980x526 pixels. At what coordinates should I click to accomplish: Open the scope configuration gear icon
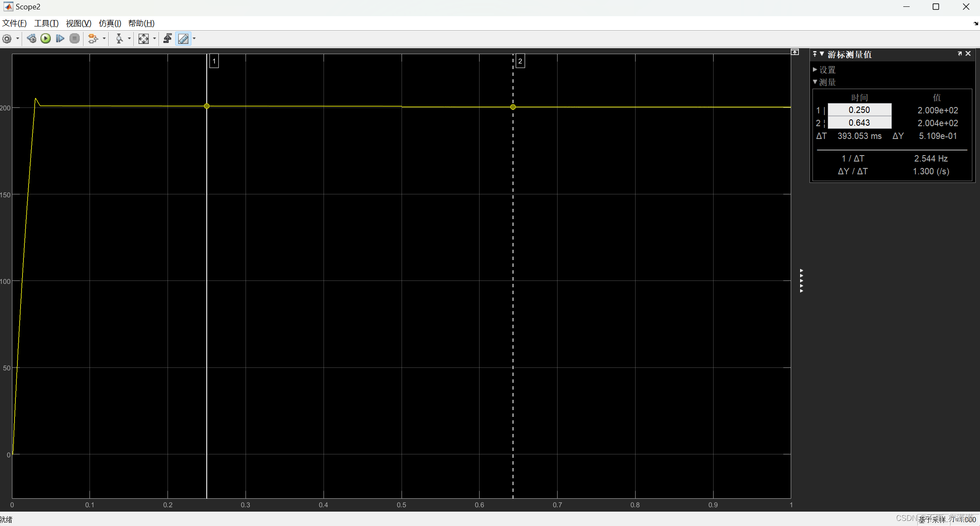tap(7, 39)
